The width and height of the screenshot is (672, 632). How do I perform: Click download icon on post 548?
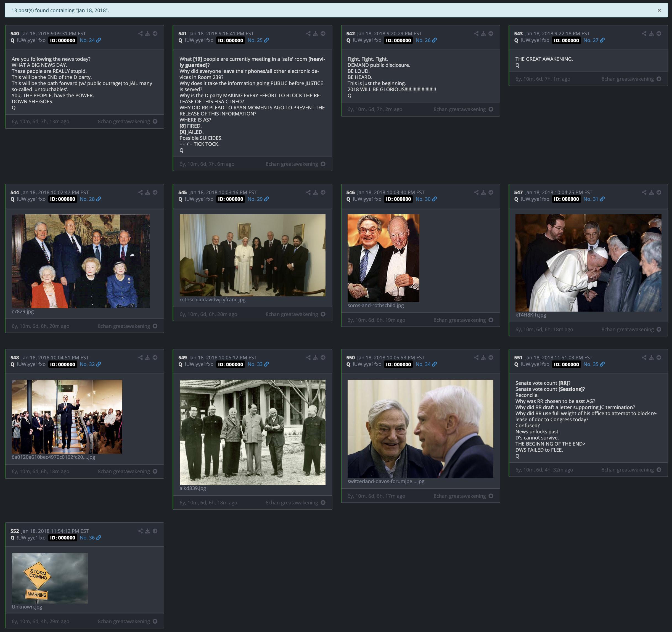(147, 357)
